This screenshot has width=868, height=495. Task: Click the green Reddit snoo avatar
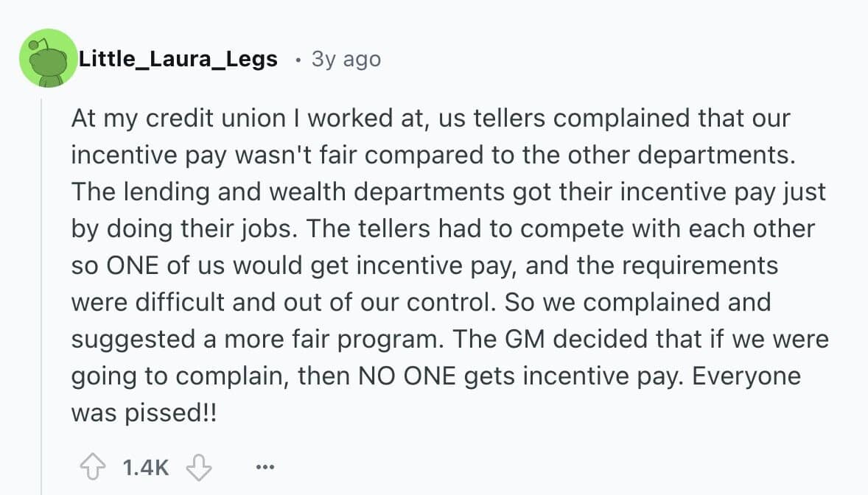pyautogui.click(x=48, y=59)
